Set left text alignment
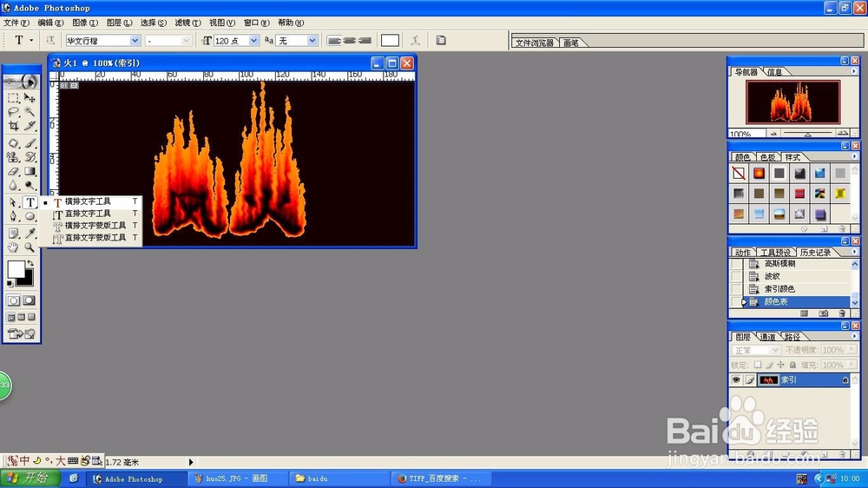The image size is (868, 488). (x=334, y=41)
